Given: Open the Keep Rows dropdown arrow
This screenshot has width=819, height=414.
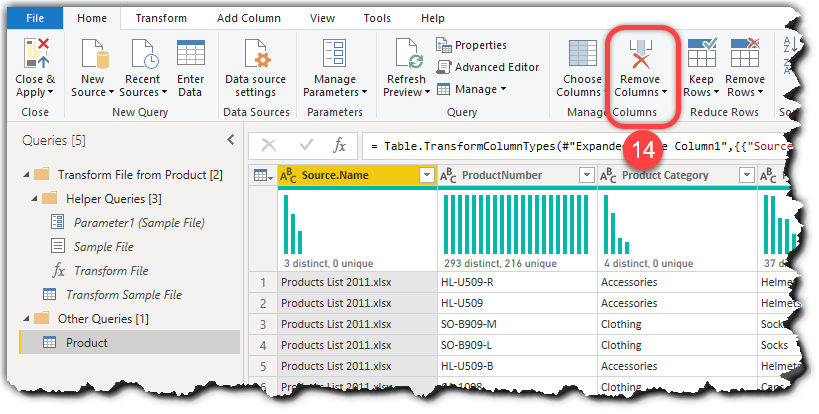Looking at the screenshot, I should coord(716,92).
